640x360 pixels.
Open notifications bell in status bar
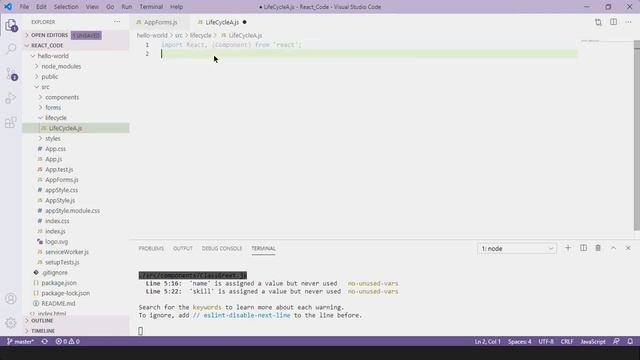point(630,341)
